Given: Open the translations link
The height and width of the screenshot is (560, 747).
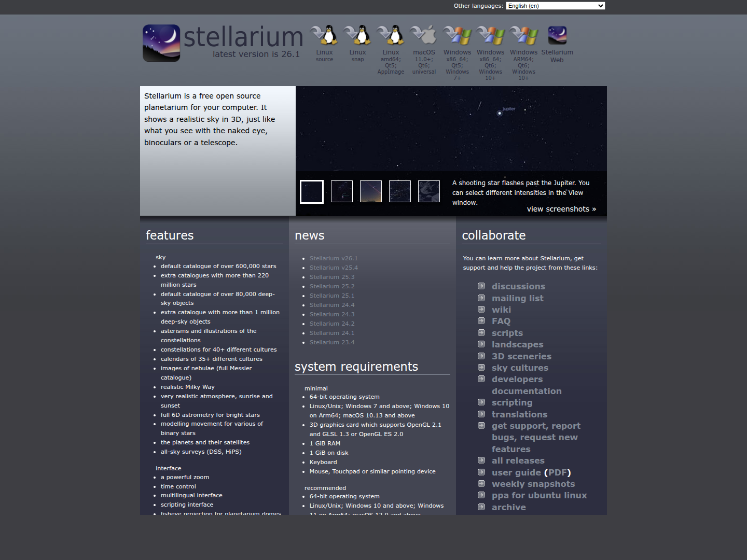Looking at the screenshot, I should tap(519, 414).
